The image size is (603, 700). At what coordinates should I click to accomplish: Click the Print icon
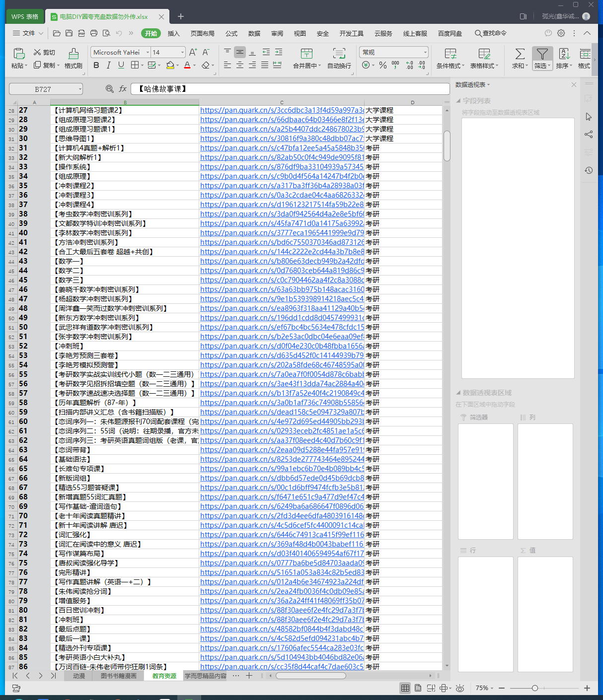(x=94, y=33)
